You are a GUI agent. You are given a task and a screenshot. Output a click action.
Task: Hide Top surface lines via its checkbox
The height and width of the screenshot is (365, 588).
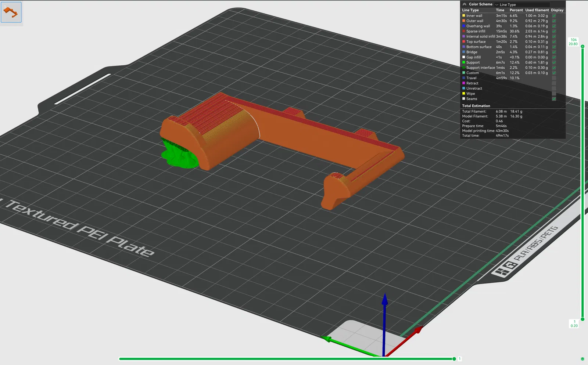click(x=554, y=41)
